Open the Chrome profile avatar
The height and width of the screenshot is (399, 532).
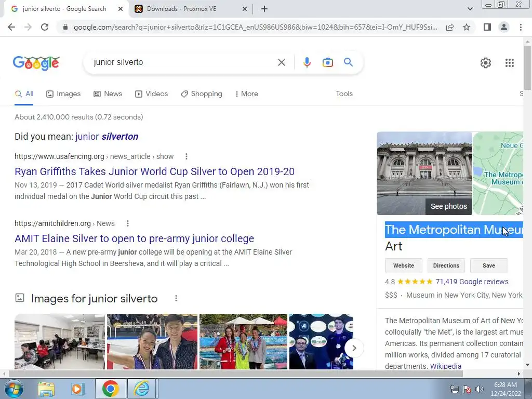(x=504, y=27)
